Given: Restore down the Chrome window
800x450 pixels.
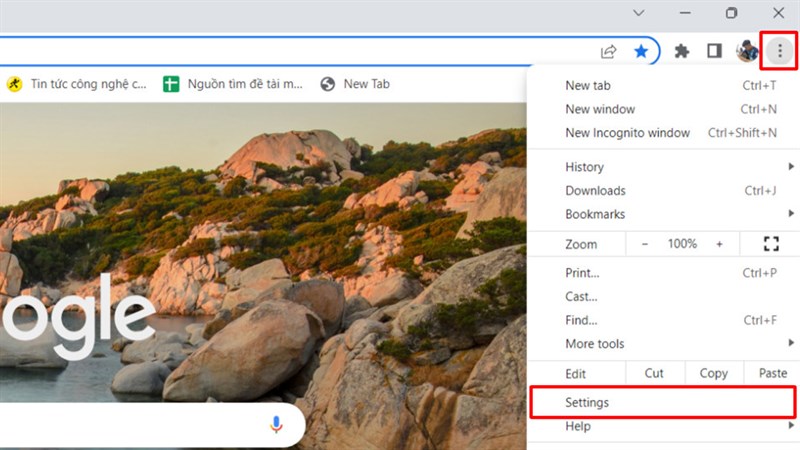Looking at the screenshot, I should tap(731, 13).
